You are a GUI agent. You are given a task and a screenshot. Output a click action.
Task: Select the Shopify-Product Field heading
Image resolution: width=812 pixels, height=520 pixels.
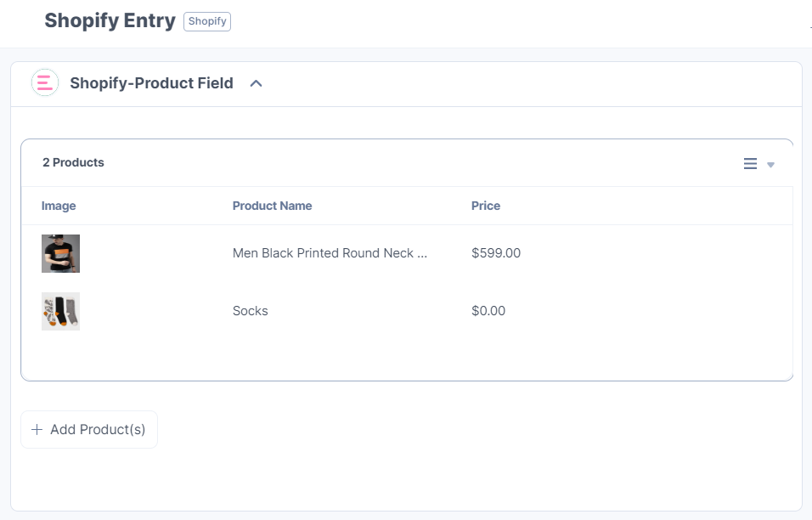(x=152, y=82)
